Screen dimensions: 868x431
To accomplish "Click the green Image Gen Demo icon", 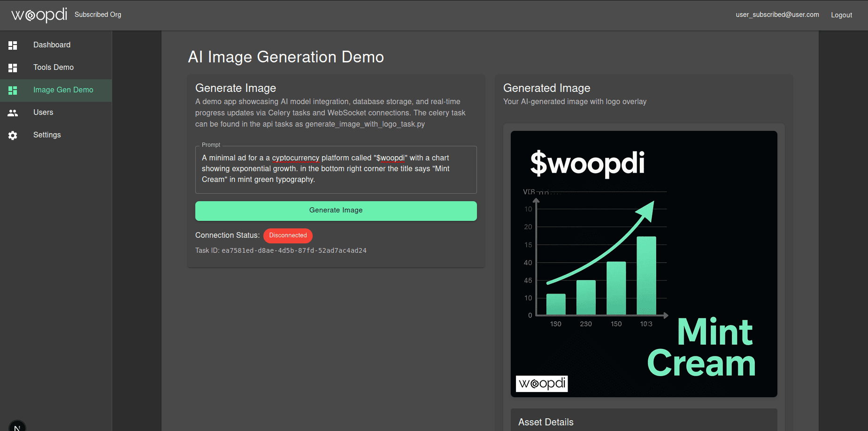I will pos(13,90).
